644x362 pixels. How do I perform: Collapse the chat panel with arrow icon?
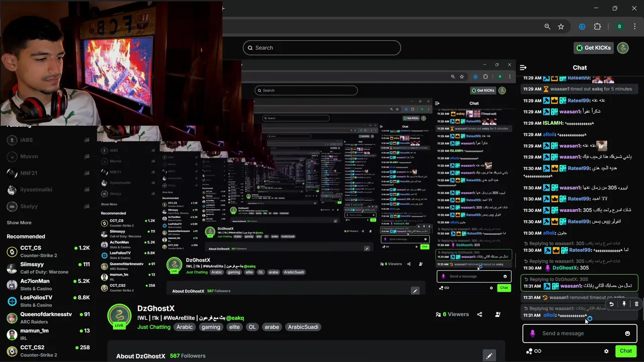pos(523,67)
